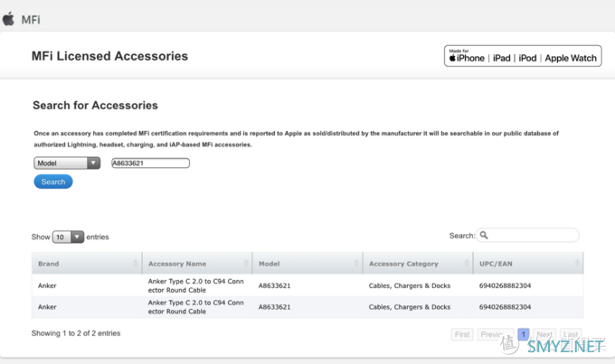Sort table by Accessory Category column
This screenshot has height=364, width=615.
point(418,264)
